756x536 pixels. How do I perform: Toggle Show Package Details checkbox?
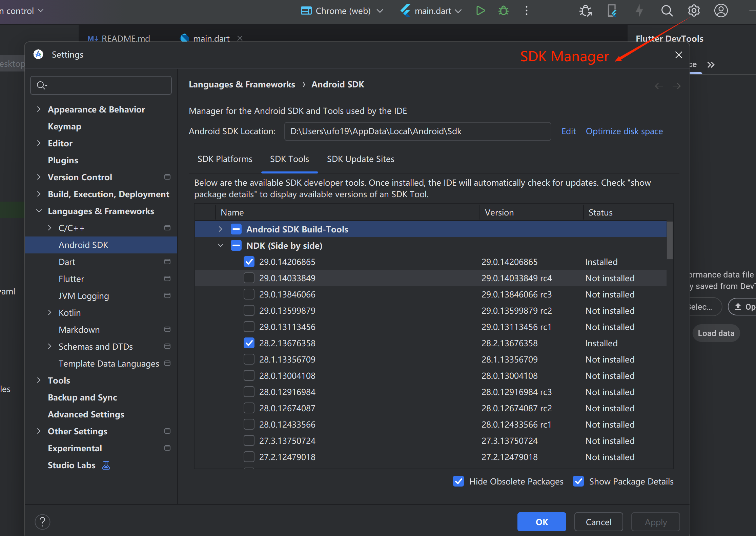[x=578, y=481]
